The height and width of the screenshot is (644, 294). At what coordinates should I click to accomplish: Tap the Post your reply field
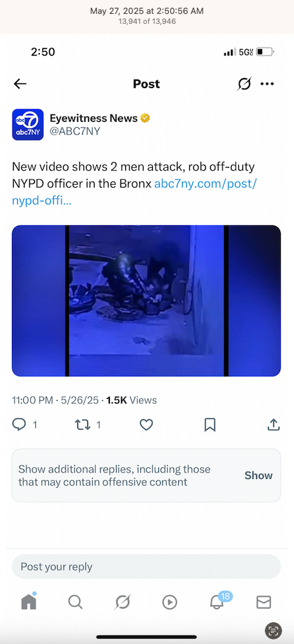[x=146, y=566]
